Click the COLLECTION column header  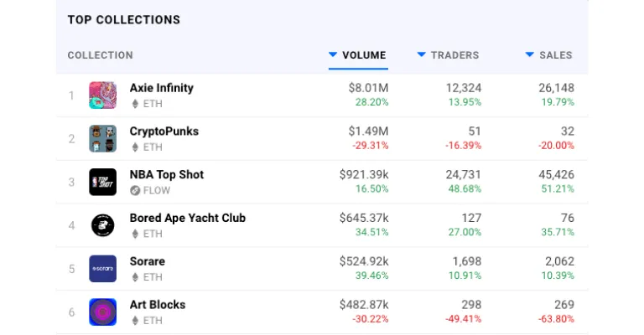click(101, 55)
